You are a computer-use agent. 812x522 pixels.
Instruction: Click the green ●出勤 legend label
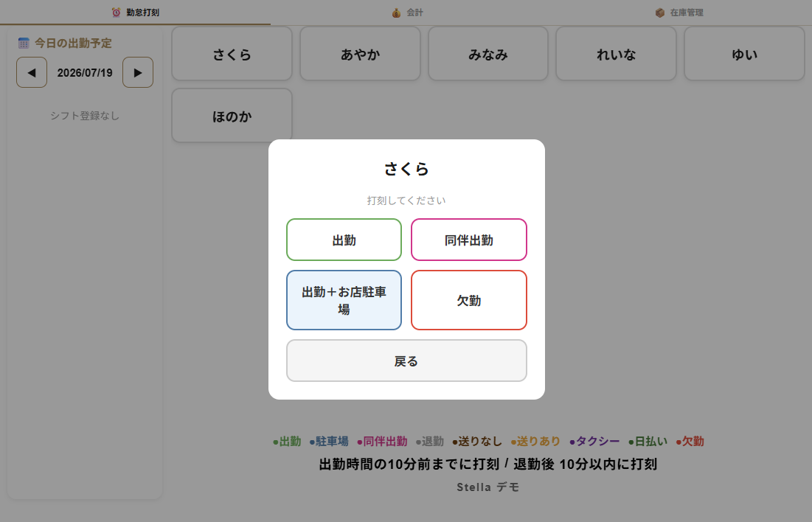coord(287,441)
